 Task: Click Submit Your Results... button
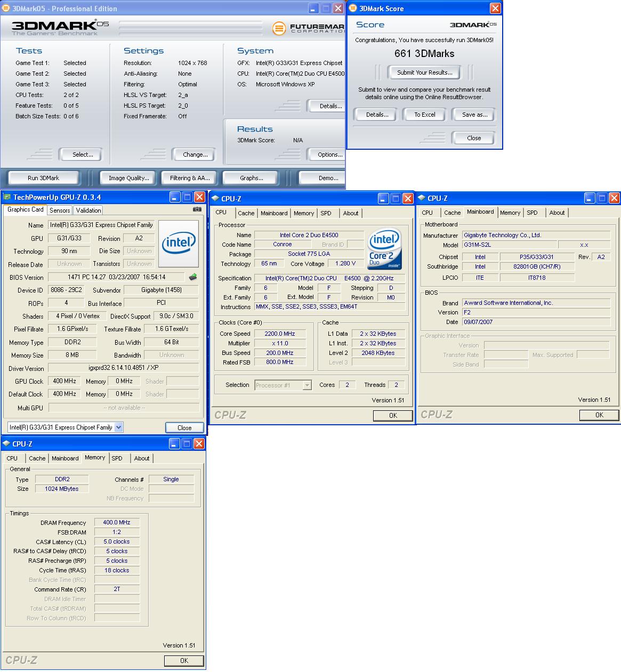425,72
